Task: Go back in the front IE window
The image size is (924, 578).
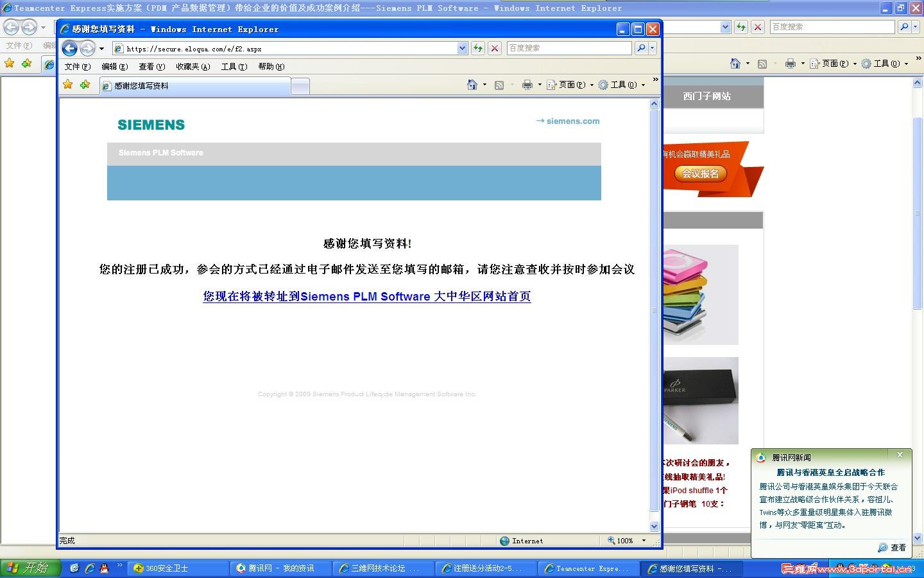Action: pos(70,48)
